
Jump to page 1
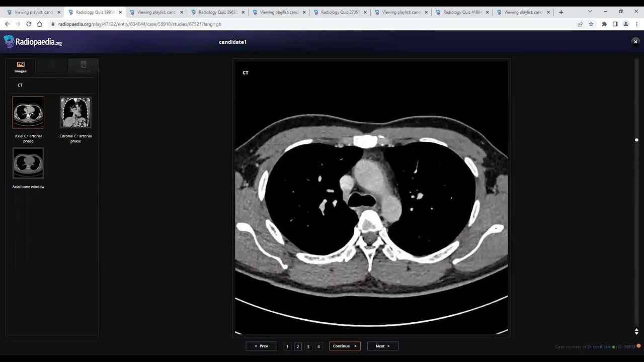pos(287,346)
